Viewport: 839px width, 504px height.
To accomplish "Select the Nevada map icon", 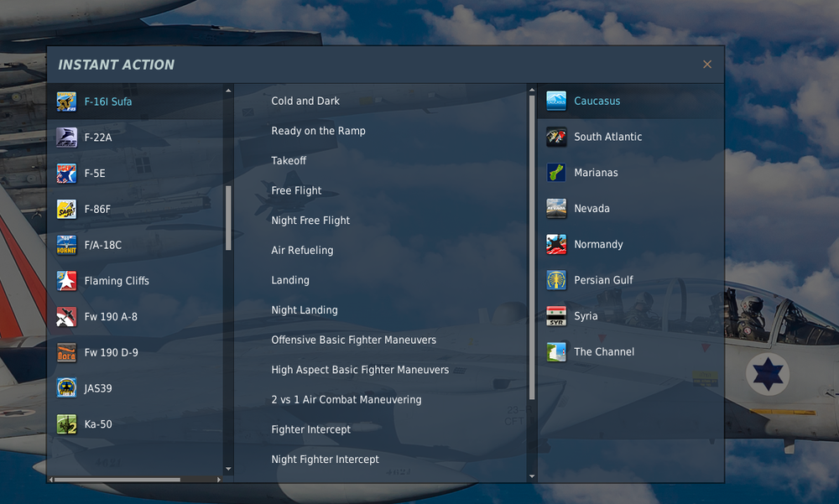I will (556, 209).
